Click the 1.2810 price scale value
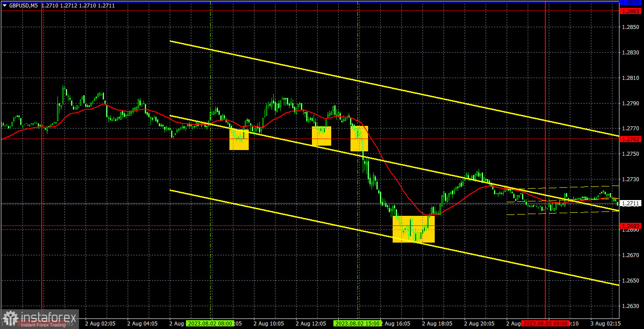 tap(631, 78)
